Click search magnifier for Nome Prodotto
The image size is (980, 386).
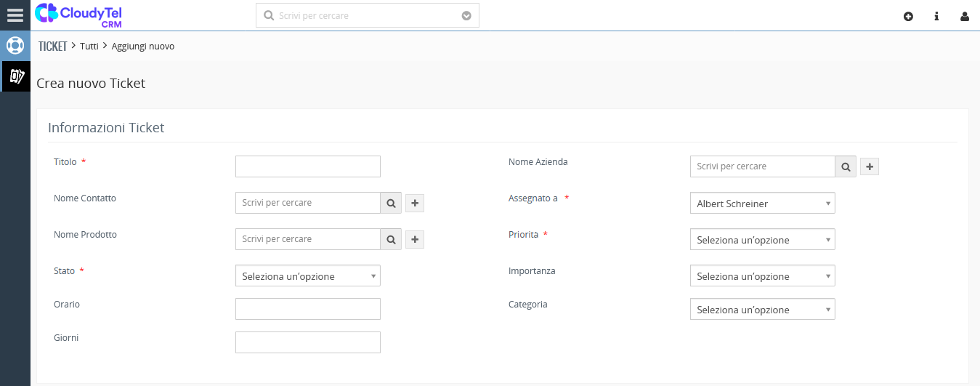[391, 239]
